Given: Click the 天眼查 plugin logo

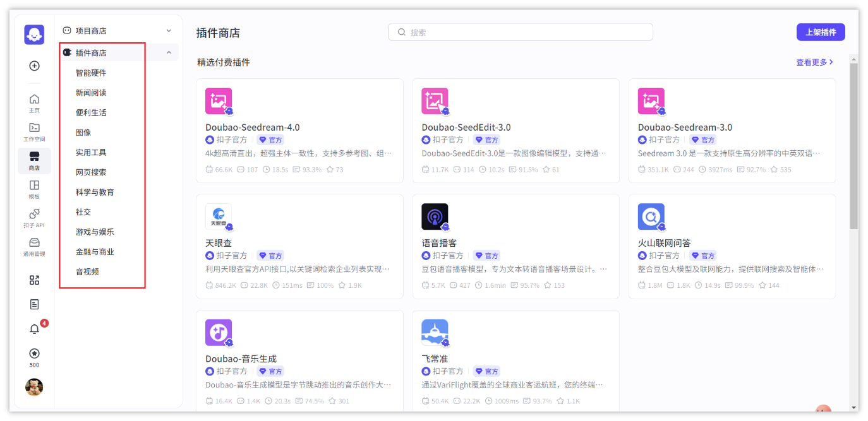Looking at the screenshot, I should (x=219, y=216).
